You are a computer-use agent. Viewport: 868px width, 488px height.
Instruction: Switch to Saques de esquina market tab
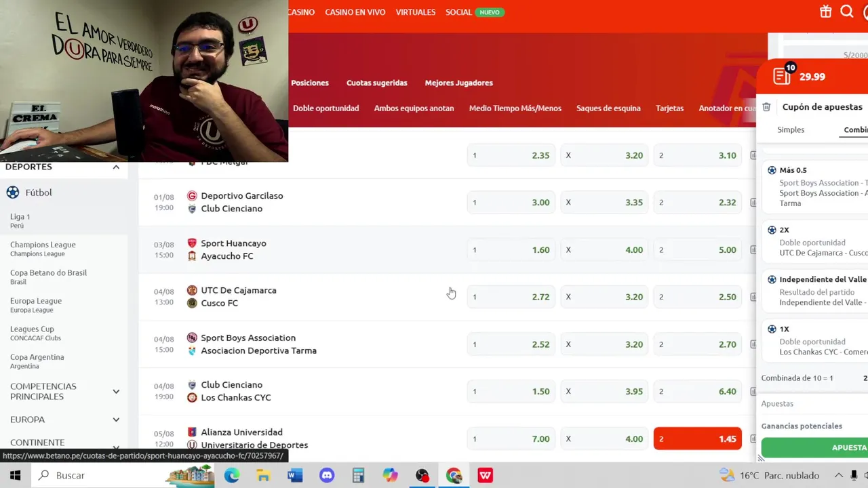608,108
